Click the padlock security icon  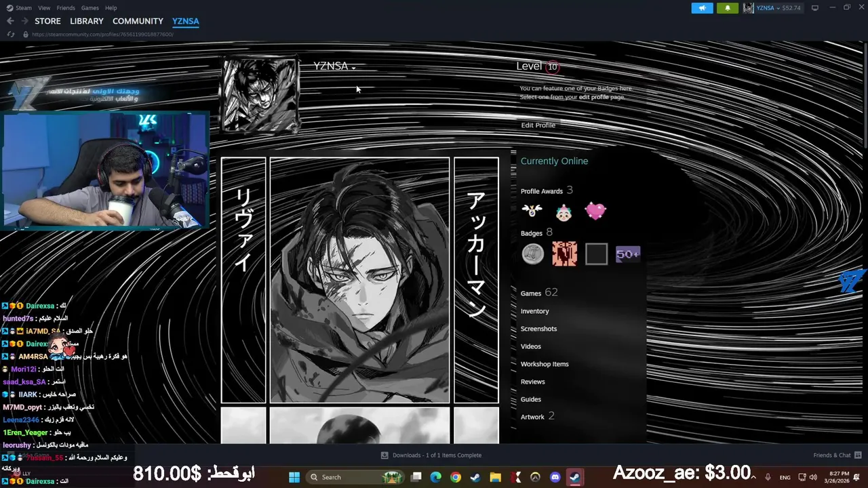click(26, 34)
